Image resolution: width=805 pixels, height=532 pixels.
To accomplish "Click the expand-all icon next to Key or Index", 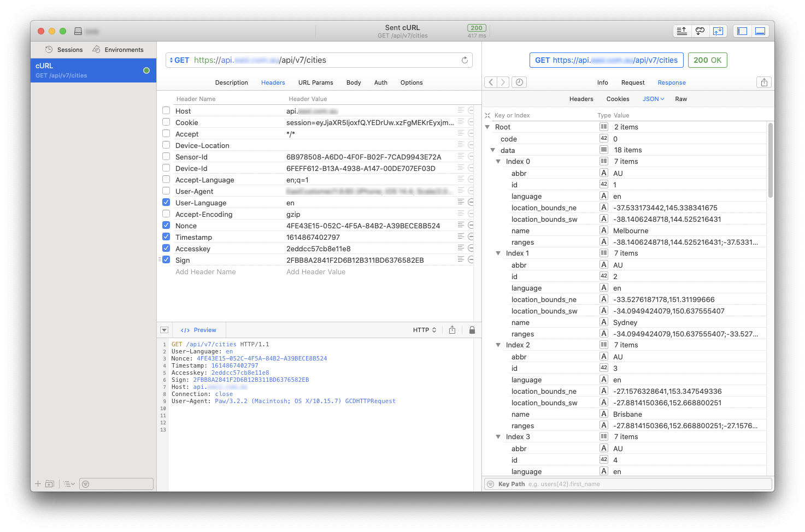I will (487, 116).
